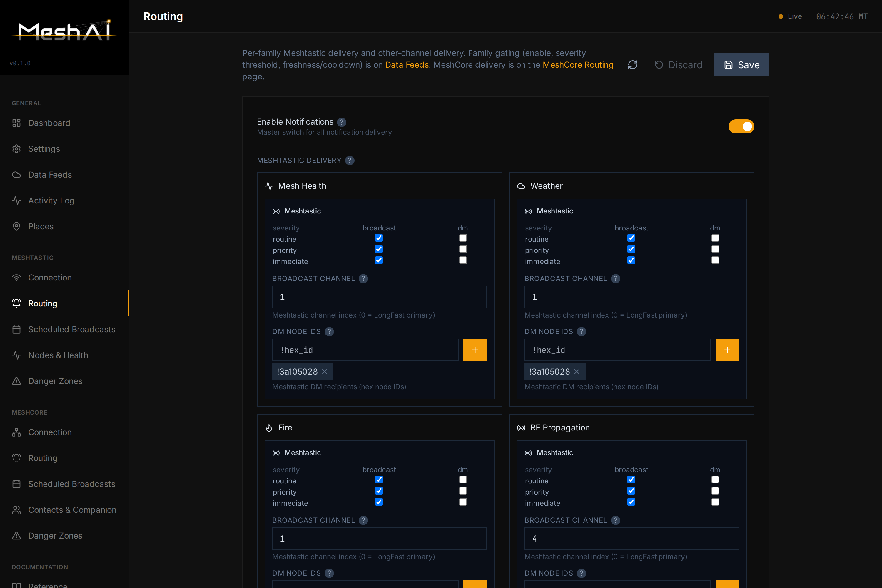Image resolution: width=882 pixels, height=588 pixels.
Task: Focus Weather !hex_id input
Action: tap(618, 350)
